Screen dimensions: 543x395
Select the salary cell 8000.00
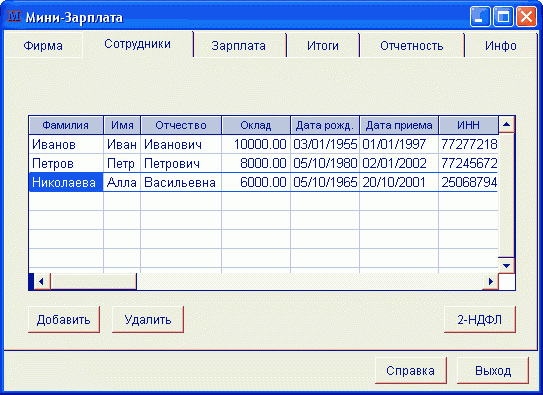pos(256,163)
